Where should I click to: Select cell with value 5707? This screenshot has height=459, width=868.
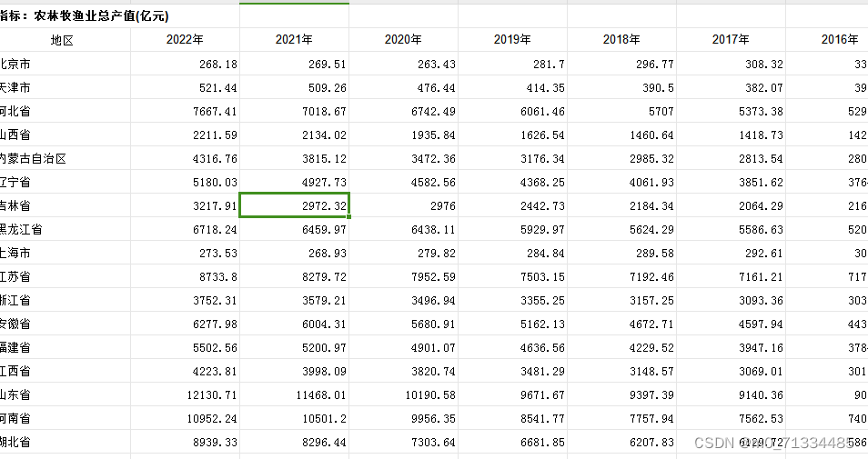pos(621,111)
